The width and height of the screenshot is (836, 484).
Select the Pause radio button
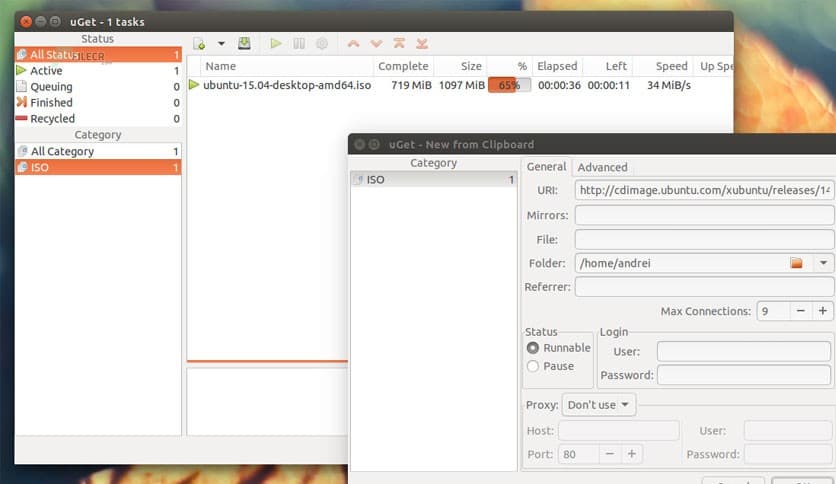(x=533, y=366)
